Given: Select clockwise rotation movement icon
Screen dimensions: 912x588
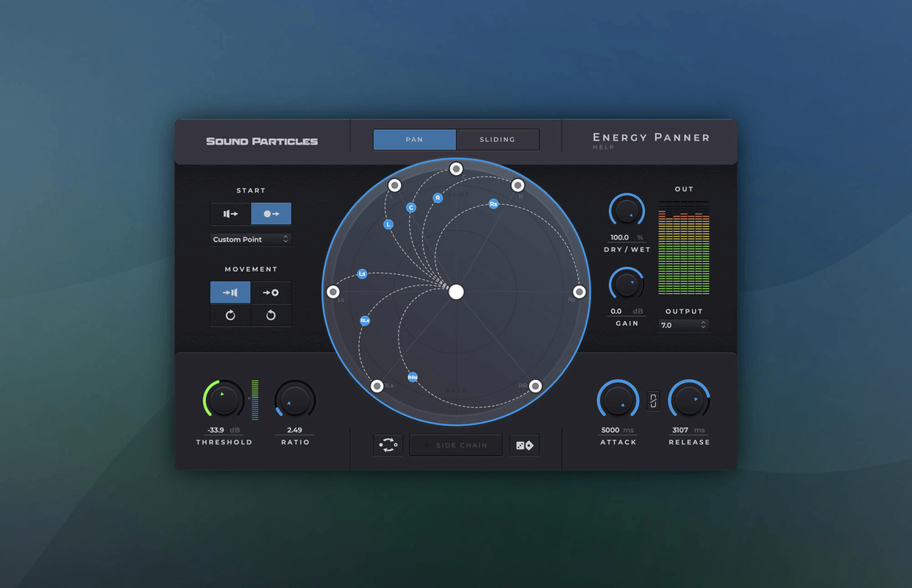Looking at the screenshot, I should (x=230, y=315).
